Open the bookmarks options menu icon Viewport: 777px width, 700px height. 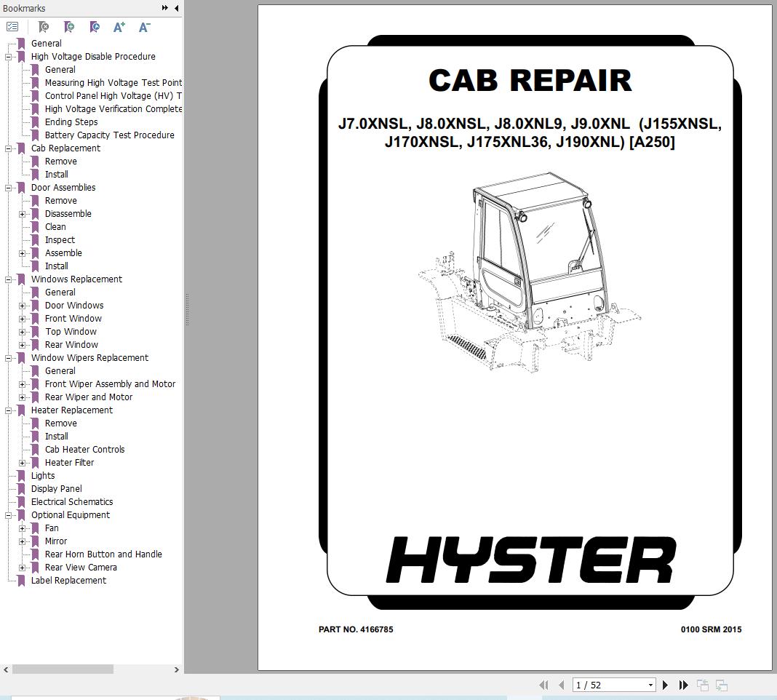(x=12, y=27)
